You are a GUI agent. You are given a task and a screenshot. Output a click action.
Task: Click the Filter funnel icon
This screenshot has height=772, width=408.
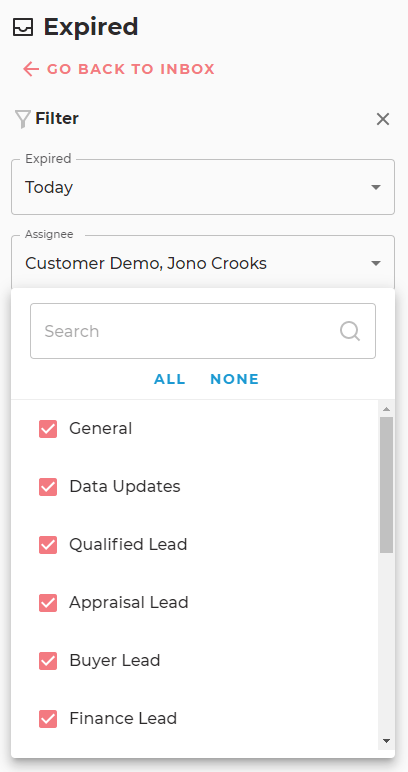click(23, 119)
